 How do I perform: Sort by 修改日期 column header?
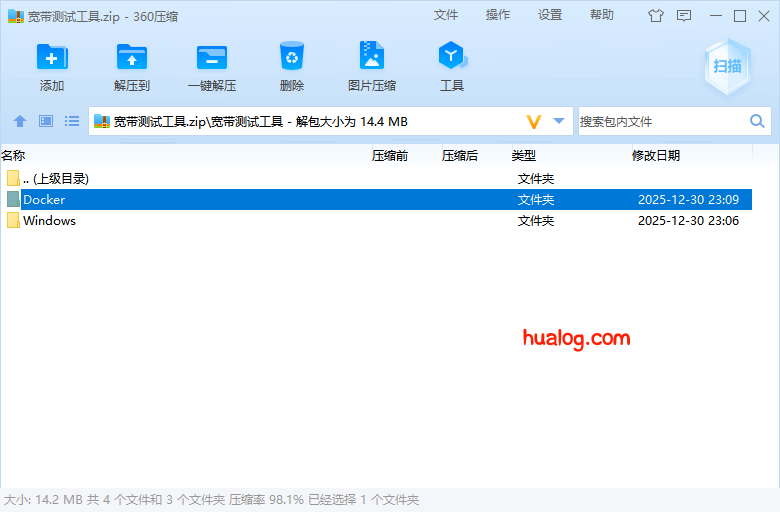(x=656, y=156)
